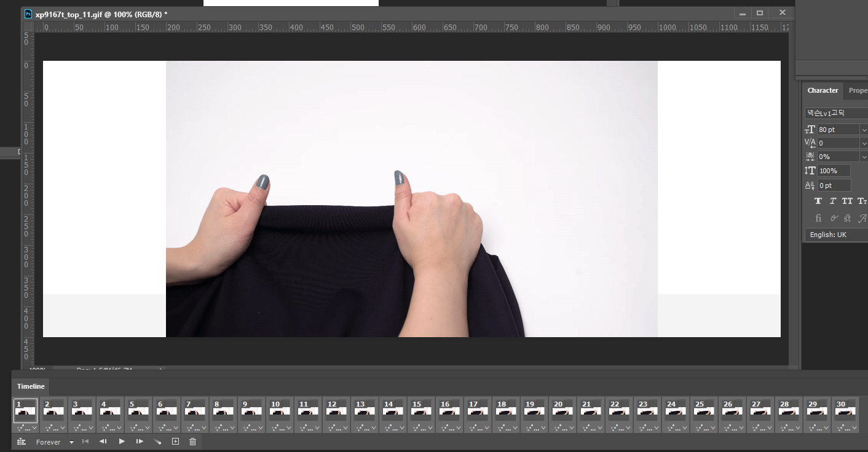The image size is (868, 452).
Task: Go to previous animation frame
Action: (x=103, y=442)
